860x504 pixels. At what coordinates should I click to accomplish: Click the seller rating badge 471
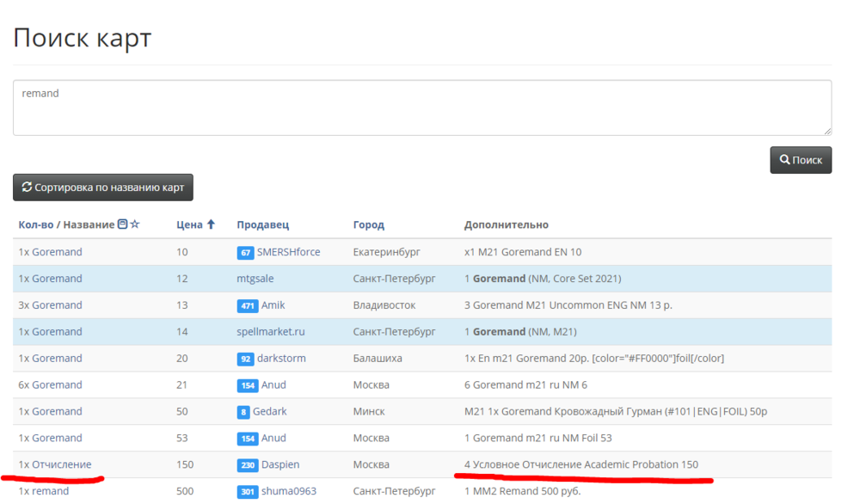[248, 306]
